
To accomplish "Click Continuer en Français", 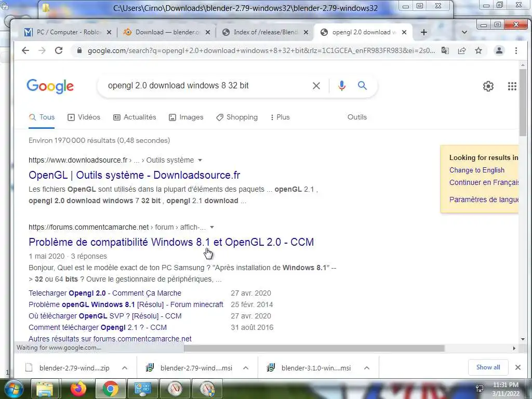I will pyautogui.click(x=484, y=182).
